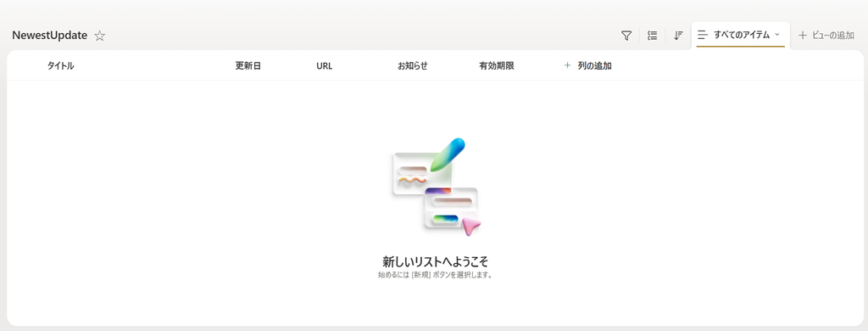This screenshot has height=331, width=868.
Task: Expand the すべてのアイテム view chevron
Action: coord(777,35)
